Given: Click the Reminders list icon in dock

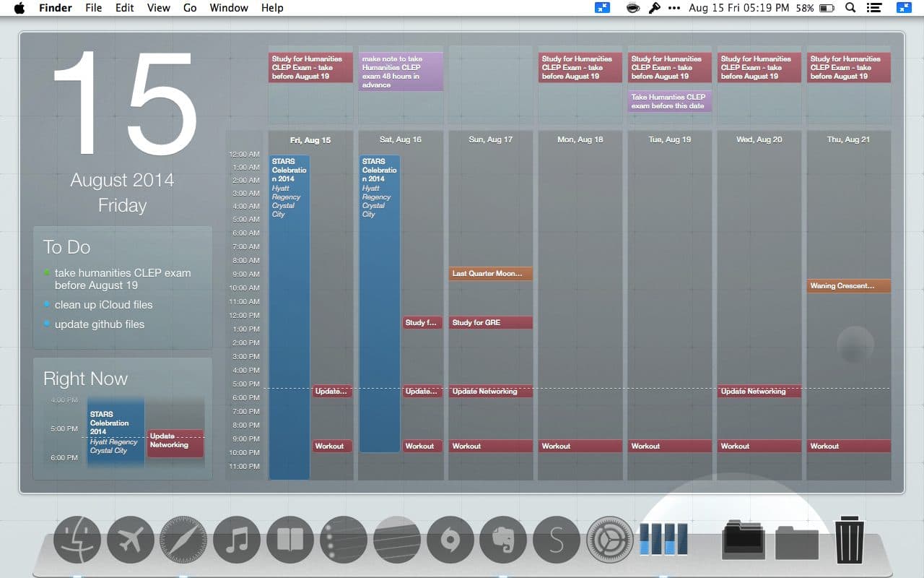Looking at the screenshot, I should coord(344,540).
